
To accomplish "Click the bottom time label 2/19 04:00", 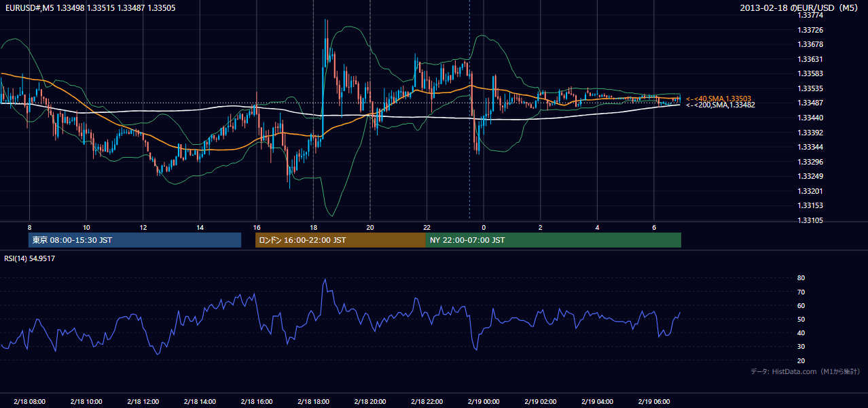I will (x=597, y=402).
